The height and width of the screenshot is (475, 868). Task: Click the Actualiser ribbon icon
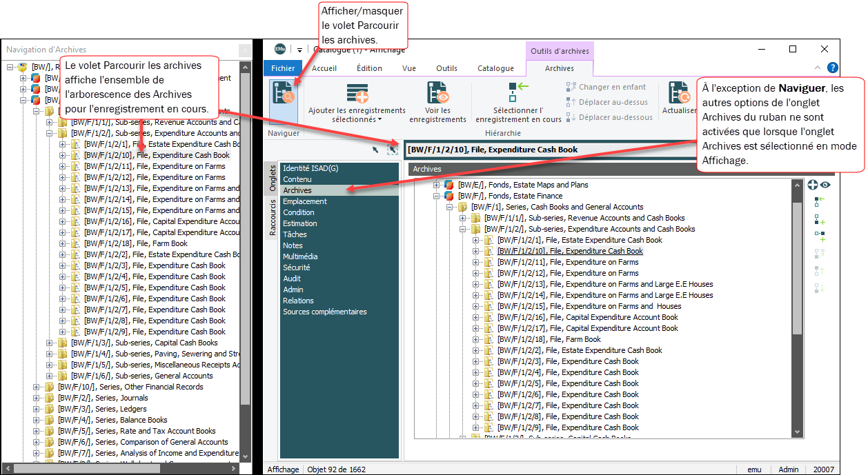[x=678, y=93]
